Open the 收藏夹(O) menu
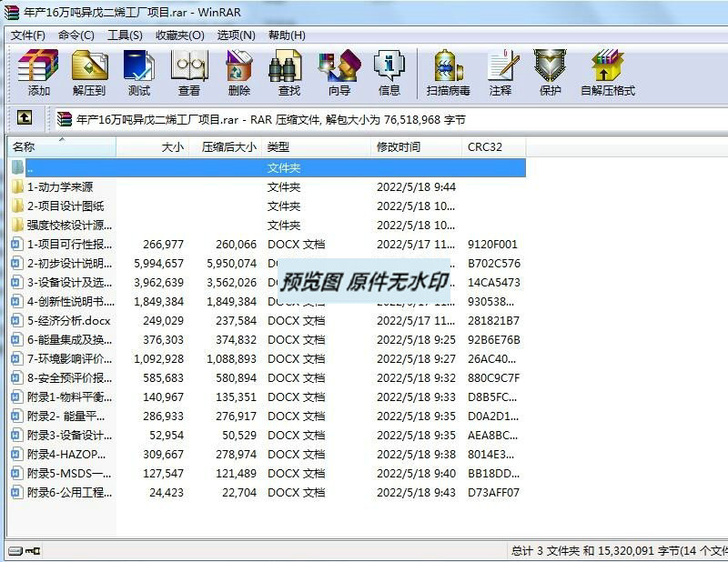The width and height of the screenshot is (728, 562). (x=179, y=35)
